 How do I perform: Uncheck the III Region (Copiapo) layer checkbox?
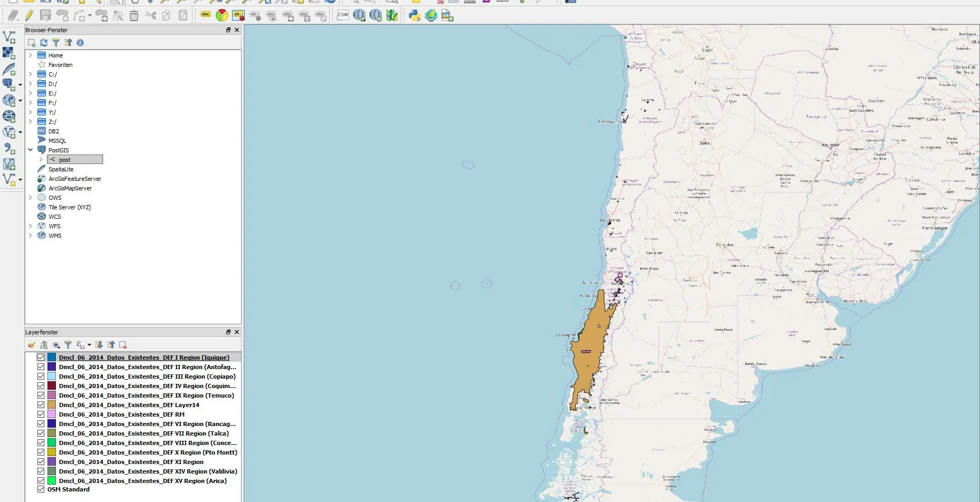(41, 376)
